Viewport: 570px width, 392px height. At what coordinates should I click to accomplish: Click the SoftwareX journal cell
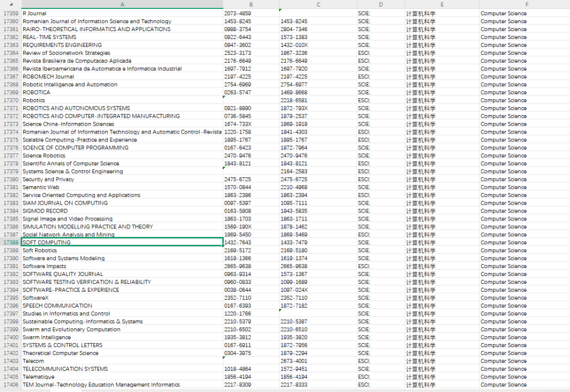click(122, 298)
